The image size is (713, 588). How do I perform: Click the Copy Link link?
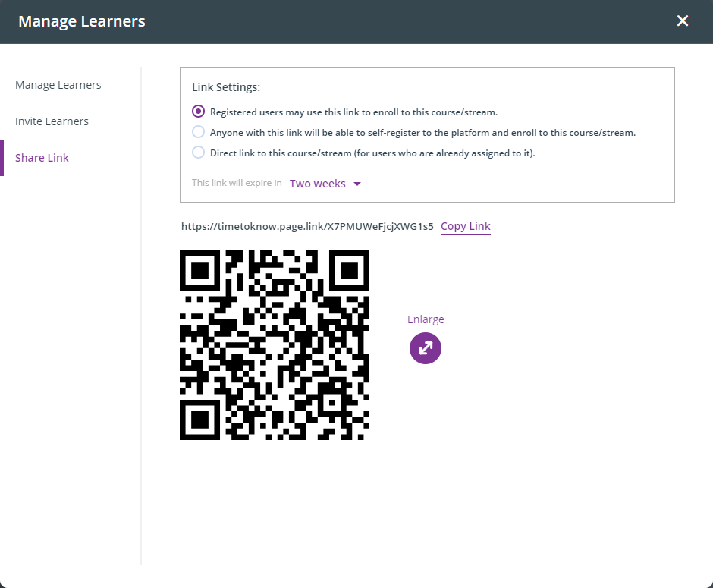pyautogui.click(x=466, y=226)
